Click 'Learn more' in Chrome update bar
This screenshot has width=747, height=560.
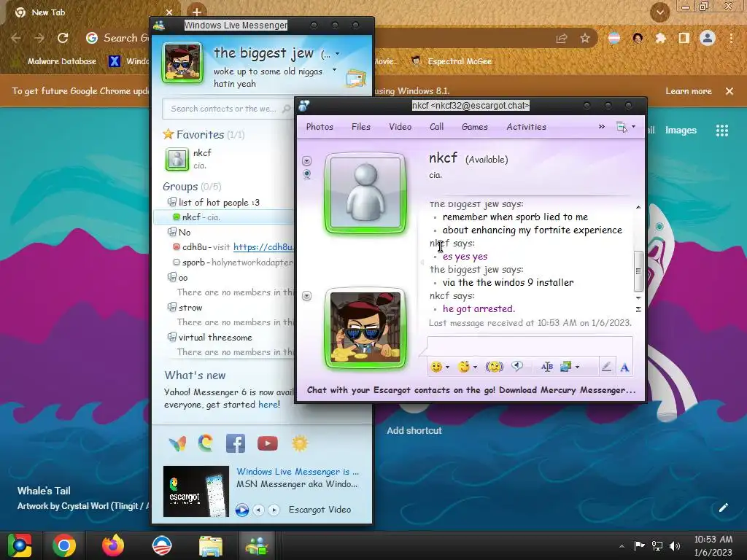click(689, 91)
